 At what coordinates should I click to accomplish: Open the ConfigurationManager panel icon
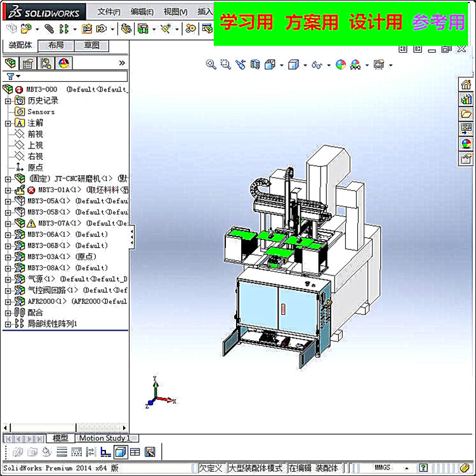[46, 63]
